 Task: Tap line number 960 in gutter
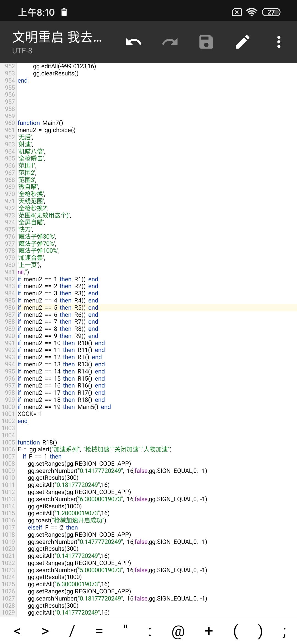point(10,123)
